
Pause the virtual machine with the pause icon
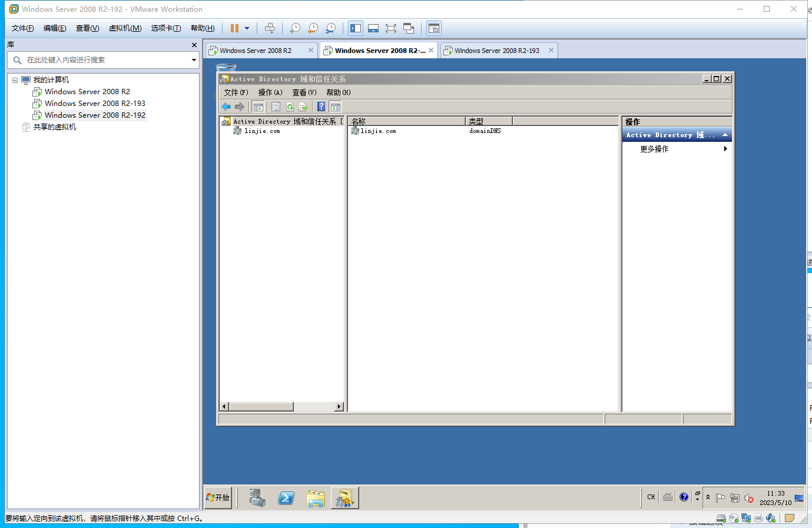(x=234, y=28)
